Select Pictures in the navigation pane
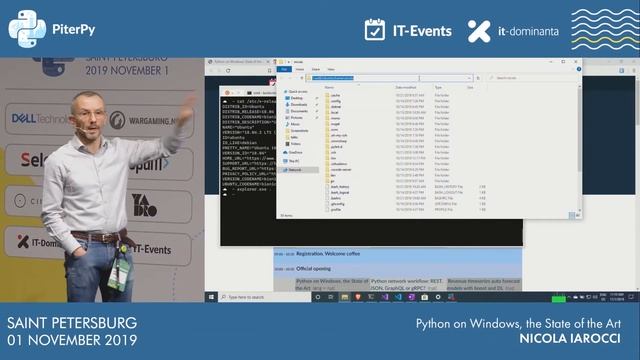This screenshot has height=360, width=640. [x=297, y=118]
